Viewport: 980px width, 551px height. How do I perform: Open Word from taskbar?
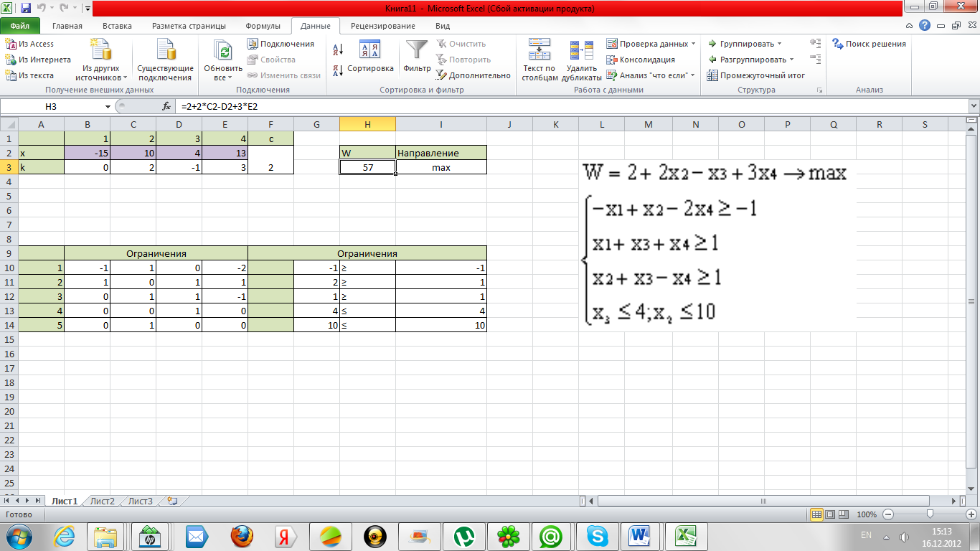(638, 535)
